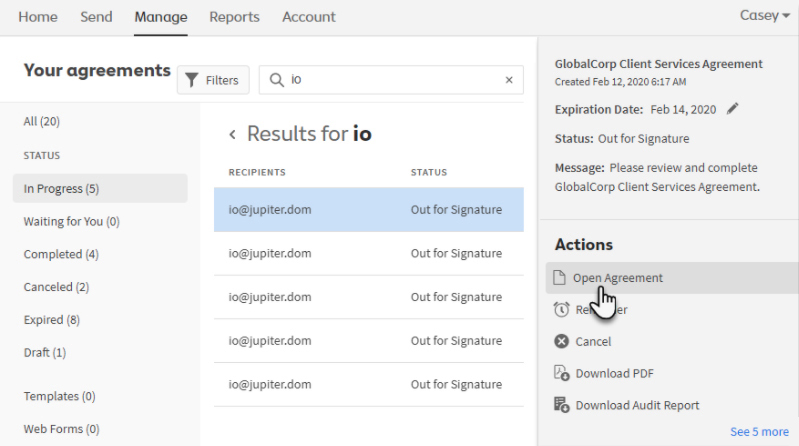Click the pencil icon to edit expiration date
Screen dimensions: 799x446
(733, 109)
